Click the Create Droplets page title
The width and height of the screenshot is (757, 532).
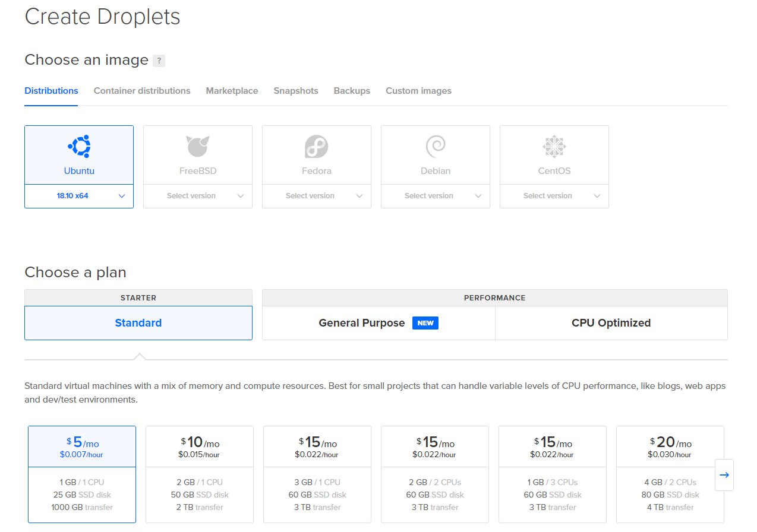(102, 16)
